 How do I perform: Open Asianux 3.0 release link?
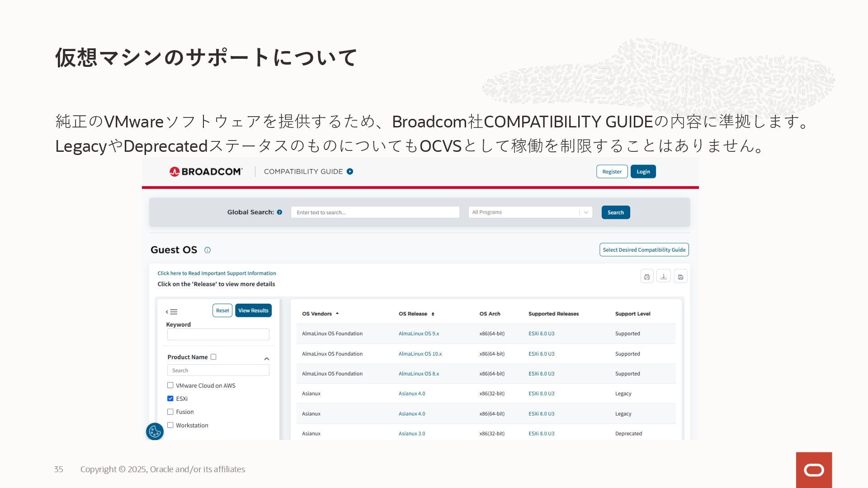tap(412, 434)
